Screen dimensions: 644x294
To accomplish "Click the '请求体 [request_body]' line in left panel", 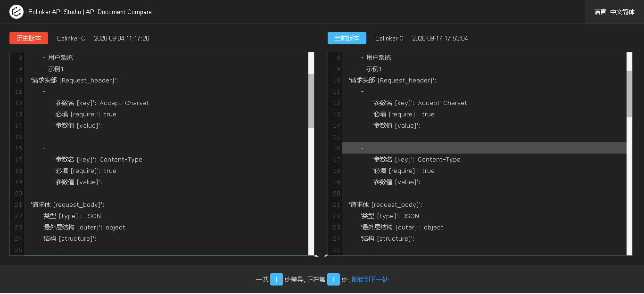I will point(67,204).
